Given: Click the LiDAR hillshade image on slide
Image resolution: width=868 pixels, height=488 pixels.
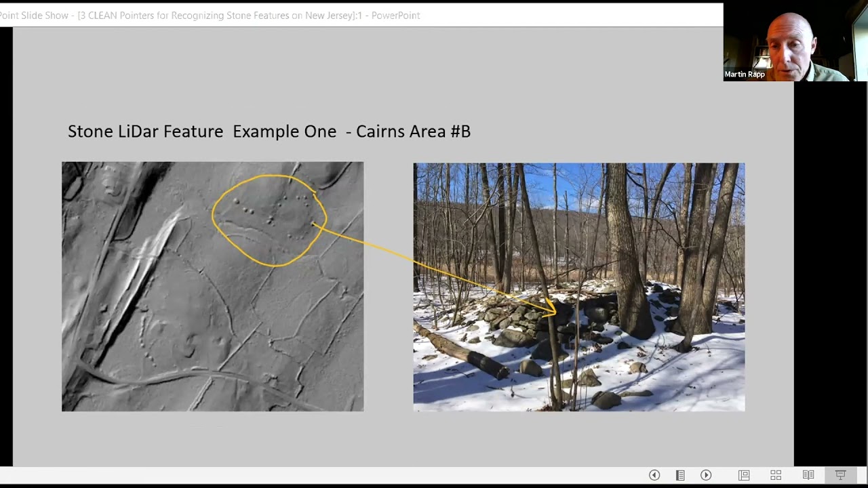Looking at the screenshot, I should coord(213,286).
